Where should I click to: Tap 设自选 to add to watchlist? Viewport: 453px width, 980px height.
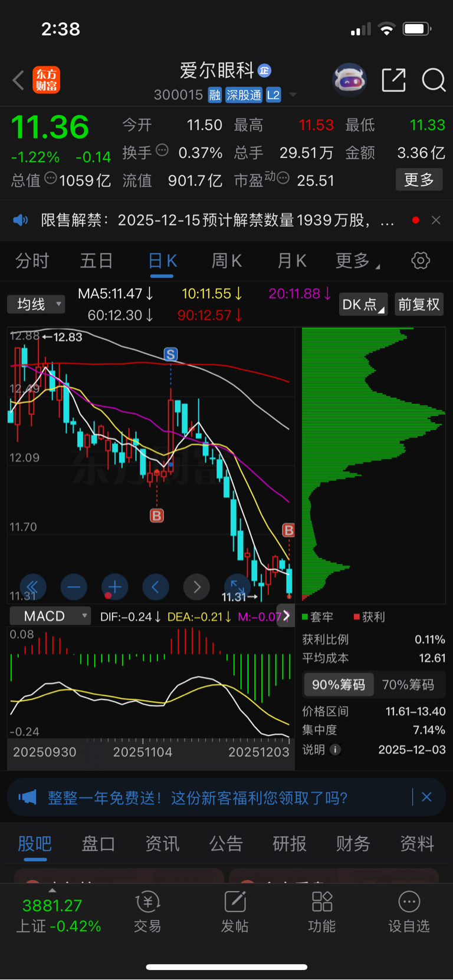click(x=409, y=912)
